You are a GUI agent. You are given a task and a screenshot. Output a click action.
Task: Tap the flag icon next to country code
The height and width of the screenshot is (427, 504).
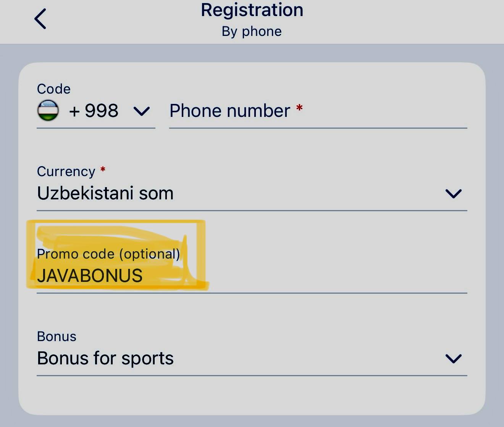point(48,111)
